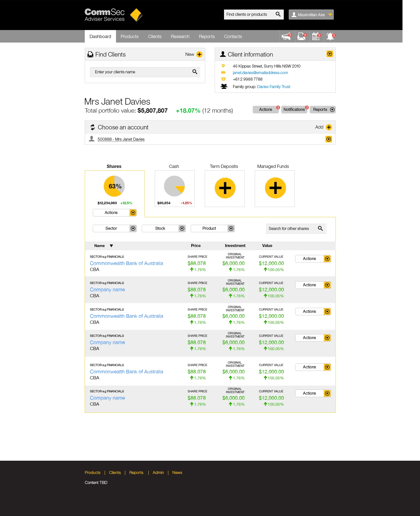
Task: Open the notifications bell icon
Action: coord(331,36)
